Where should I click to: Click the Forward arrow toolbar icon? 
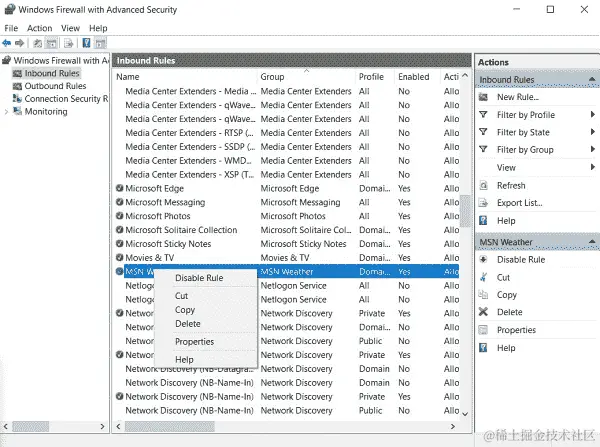[20, 43]
